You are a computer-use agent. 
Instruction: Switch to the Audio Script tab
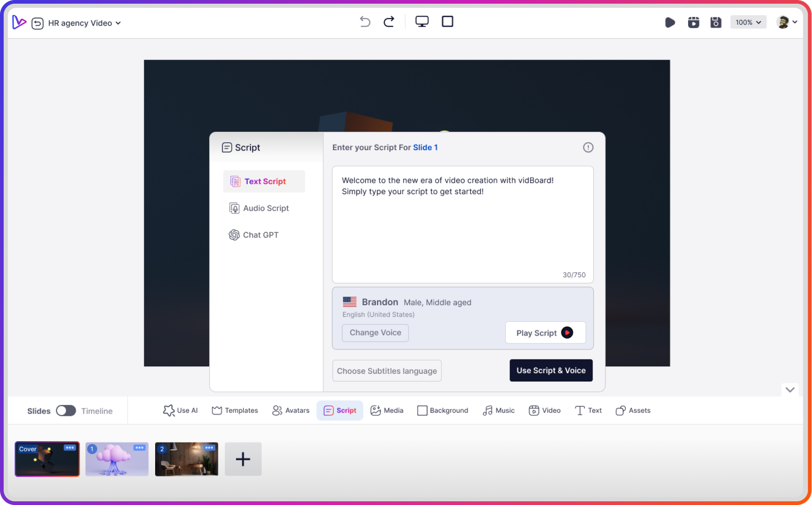coord(266,208)
